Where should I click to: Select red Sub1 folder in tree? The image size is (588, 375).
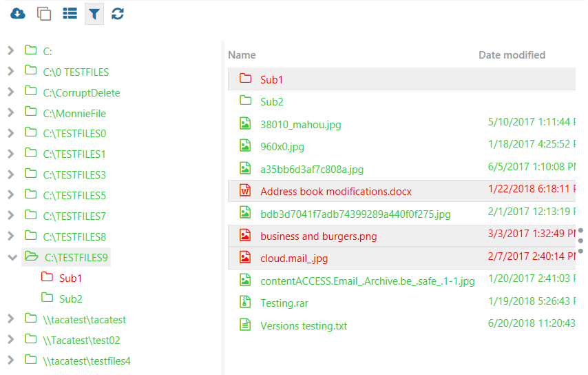[x=70, y=278]
